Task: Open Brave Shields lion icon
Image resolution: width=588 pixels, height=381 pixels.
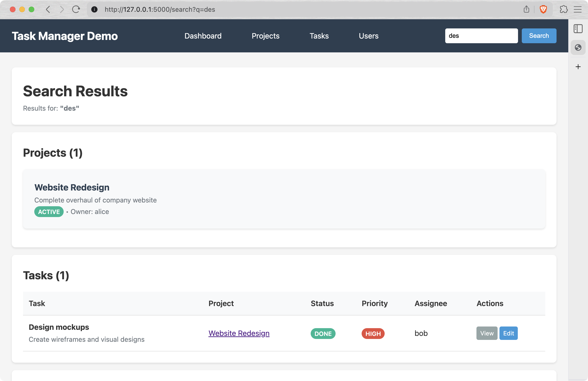Action: pos(543,9)
